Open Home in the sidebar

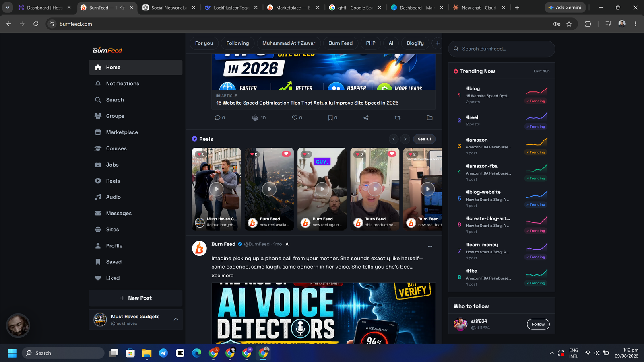(x=135, y=68)
